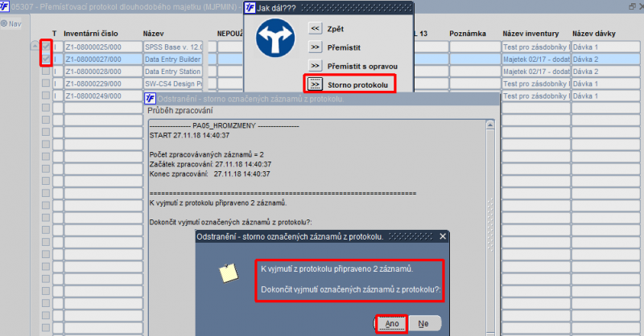Decline with the Ne button
644x336 pixels.
pos(424,324)
